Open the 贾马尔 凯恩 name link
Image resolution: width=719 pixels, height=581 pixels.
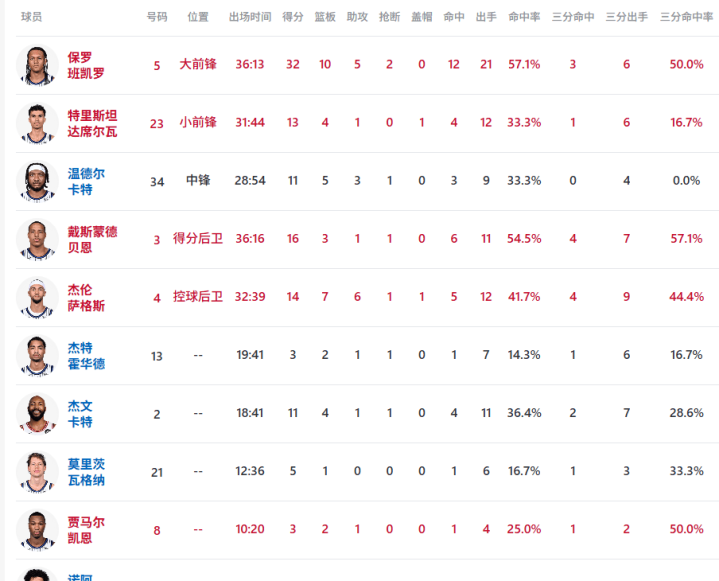coord(86,529)
